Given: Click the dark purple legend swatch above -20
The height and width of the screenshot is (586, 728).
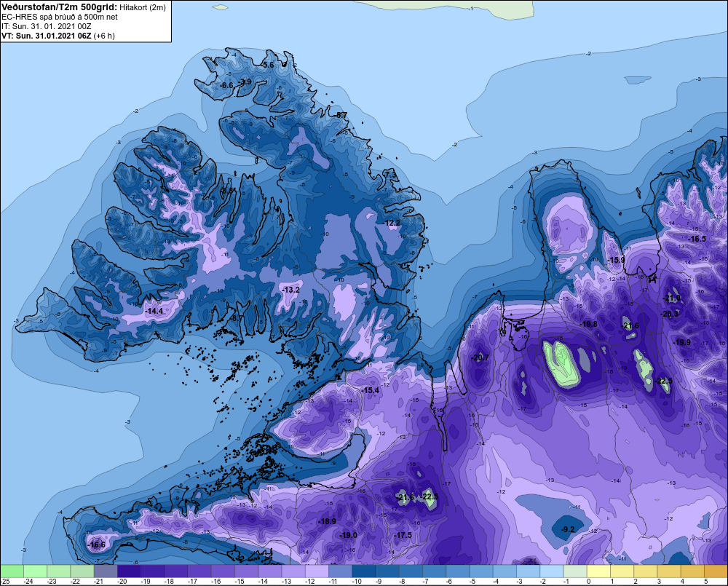Looking at the screenshot, I should [129, 571].
